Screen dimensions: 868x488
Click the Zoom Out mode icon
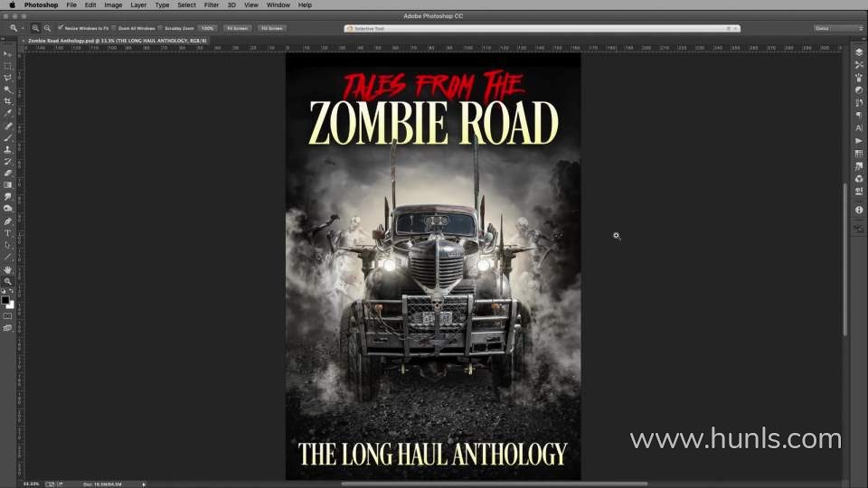coord(47,28)
